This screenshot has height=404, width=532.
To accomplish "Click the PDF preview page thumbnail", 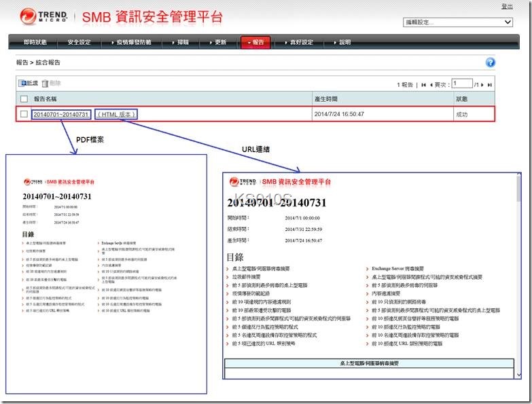I will tap(106, 274).
